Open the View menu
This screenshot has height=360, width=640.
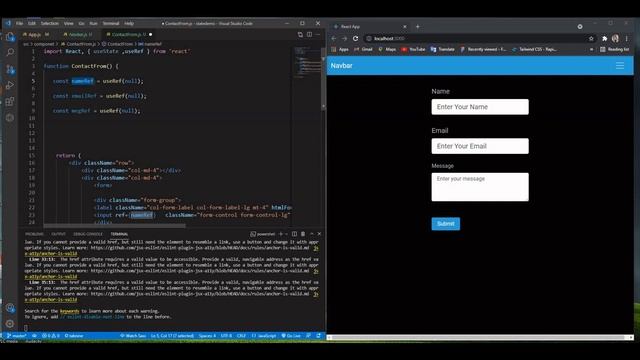pos(69,23)
